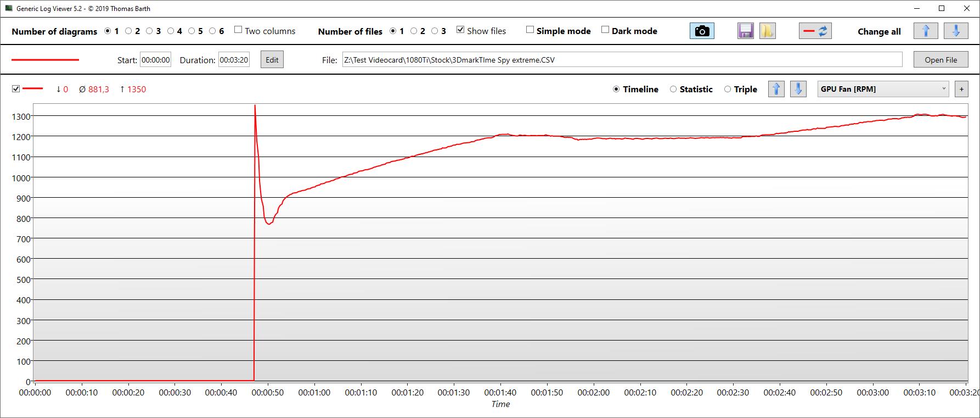Click the Number of files label
Viewport: 980px width, 418px height.
point(350,31)
